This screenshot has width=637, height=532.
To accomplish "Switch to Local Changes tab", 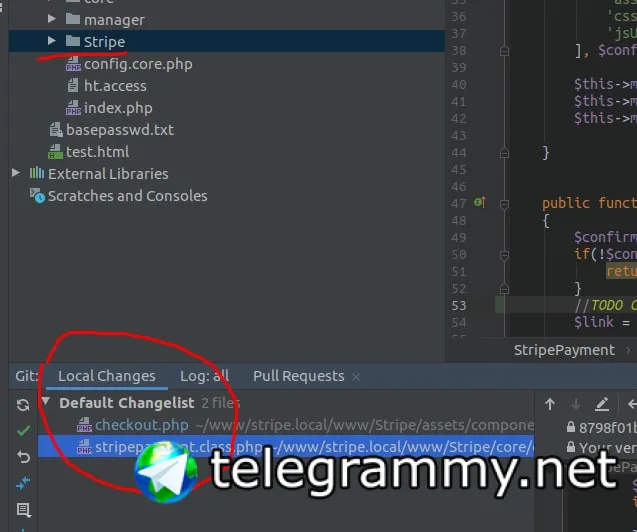I will point(106,376).
